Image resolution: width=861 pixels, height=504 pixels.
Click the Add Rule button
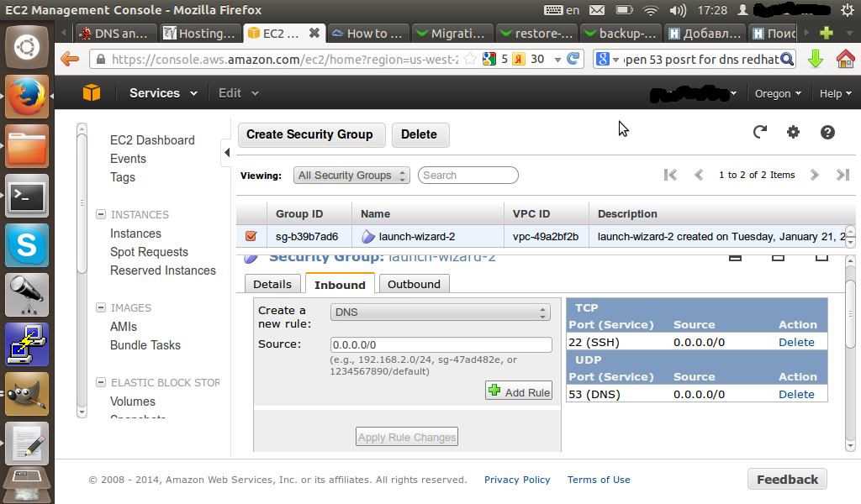[x=519, y=391]
